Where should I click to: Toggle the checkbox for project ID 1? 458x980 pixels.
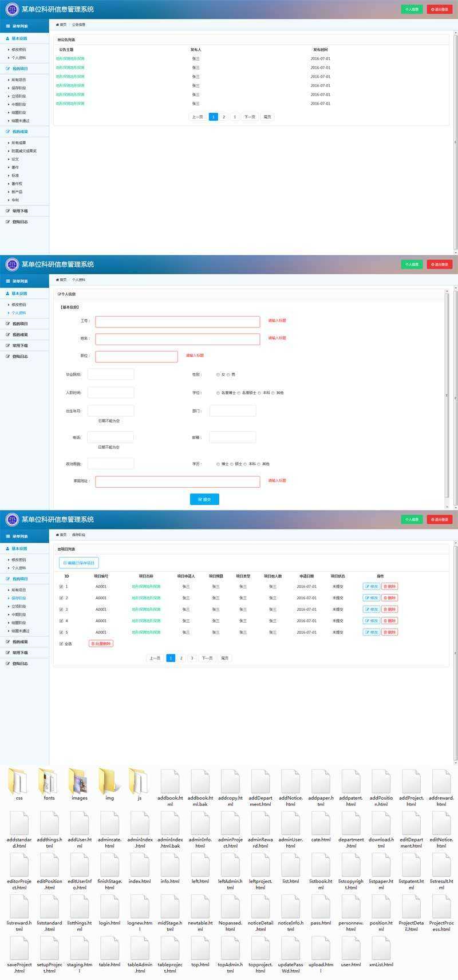[61, 586]
